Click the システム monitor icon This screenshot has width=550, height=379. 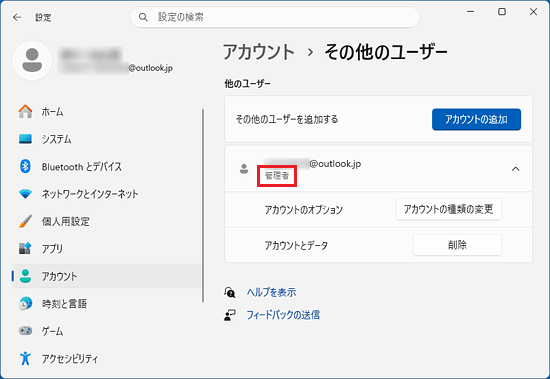(x=25, y=139)
